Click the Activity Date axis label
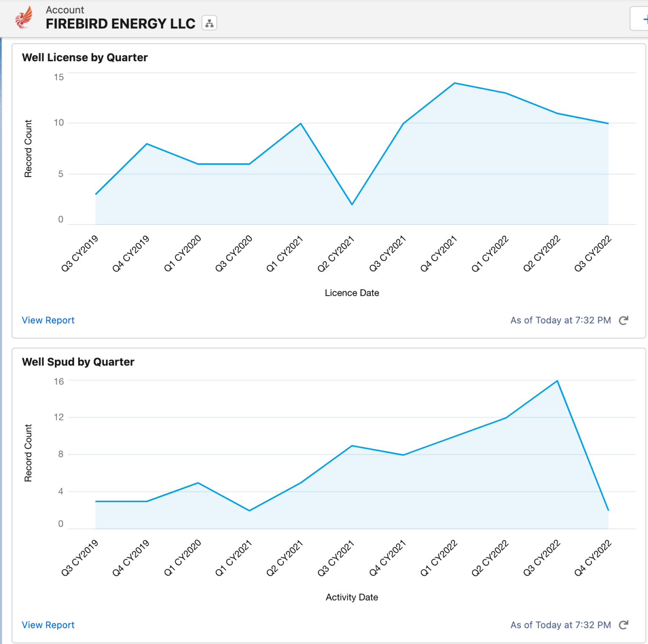648x644 pixels. click(x=351, y=597)
